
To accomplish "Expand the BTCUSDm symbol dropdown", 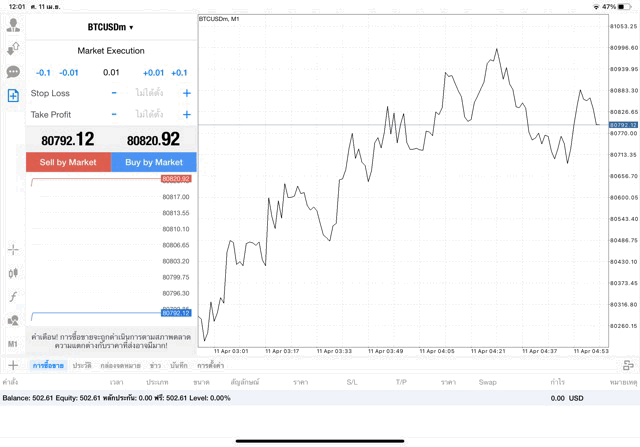I will [110, 27].
